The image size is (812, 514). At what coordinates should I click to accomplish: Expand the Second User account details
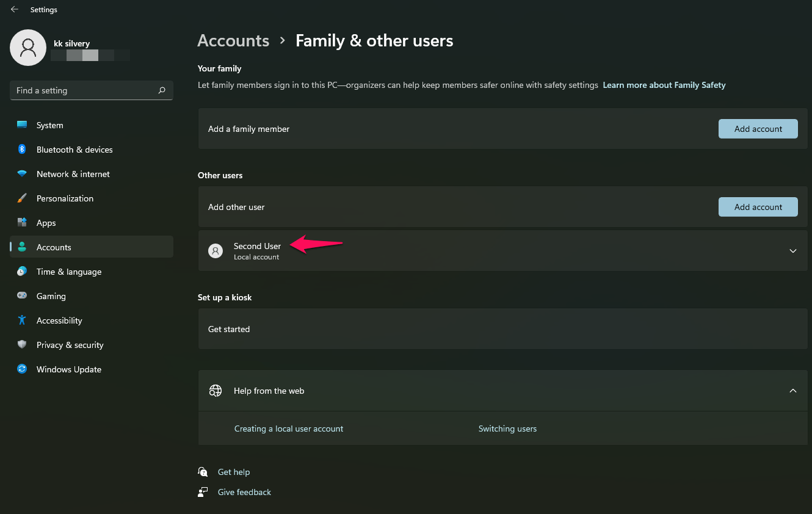(792, 250)
